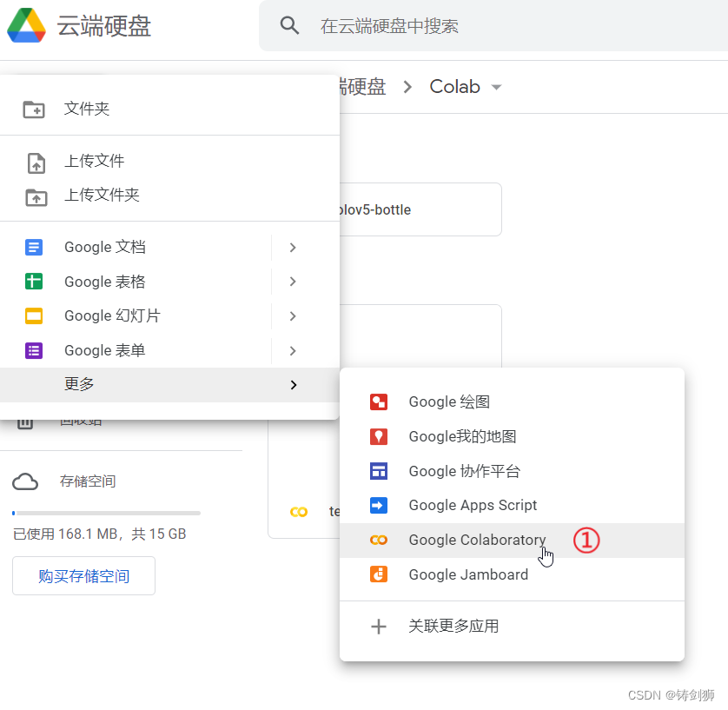Click the yellow Google Slides icon
This screenshot has height=710, width=728.
34,315
